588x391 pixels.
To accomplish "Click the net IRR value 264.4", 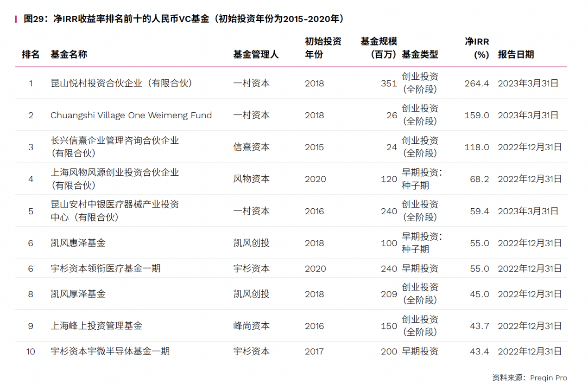I will (477, 83).
